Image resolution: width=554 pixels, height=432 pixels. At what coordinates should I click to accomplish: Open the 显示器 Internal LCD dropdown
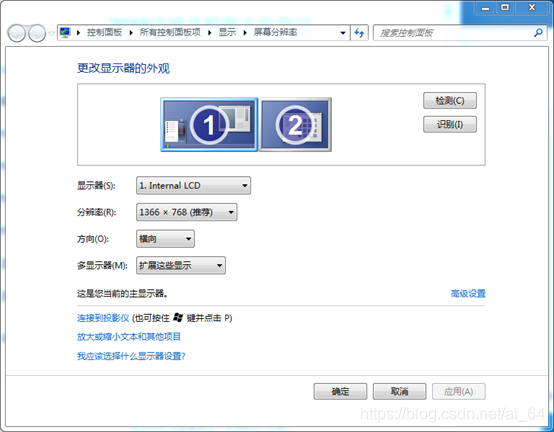(194, 185)
